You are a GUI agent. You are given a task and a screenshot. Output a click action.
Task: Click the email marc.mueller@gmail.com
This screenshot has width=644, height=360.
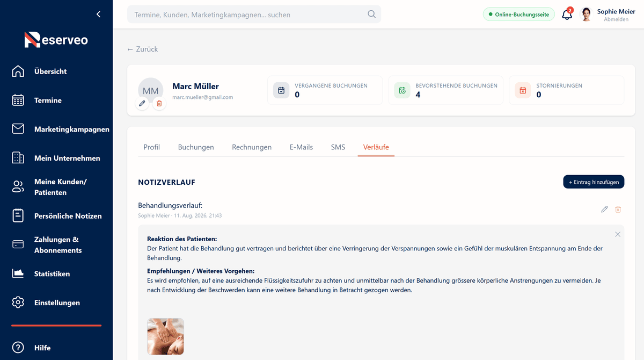(x=203, y=97)
